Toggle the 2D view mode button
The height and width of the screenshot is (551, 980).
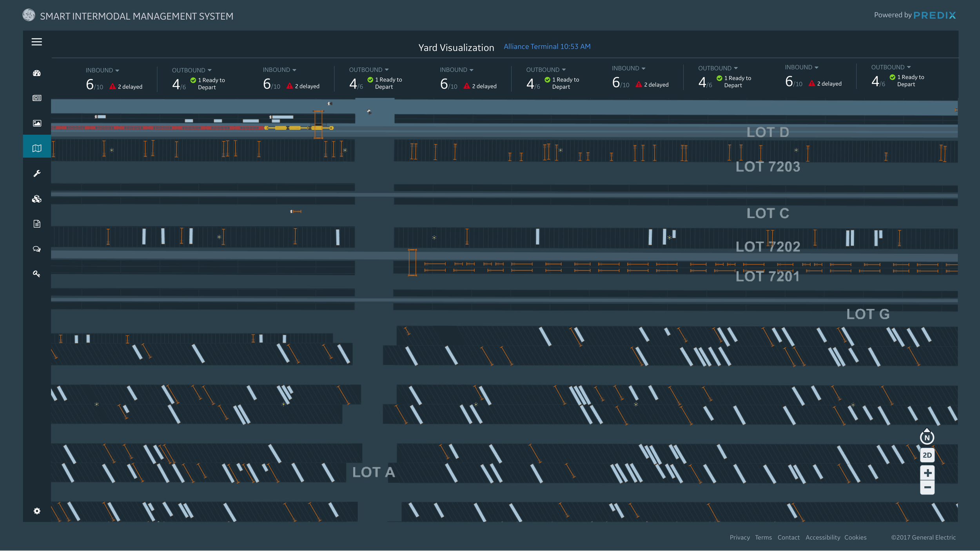[927, 455]
